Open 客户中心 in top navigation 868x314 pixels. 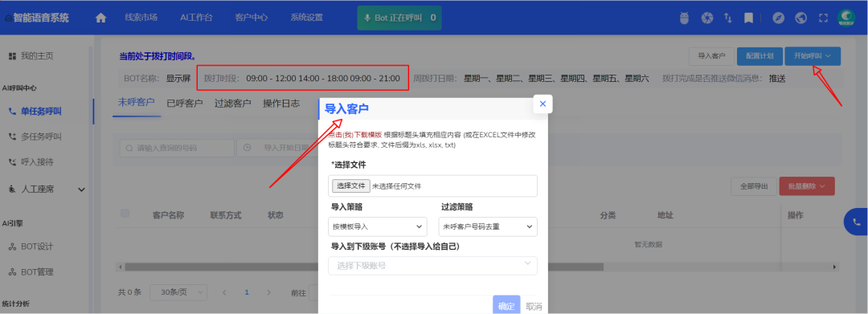click(x=252, y=18)
